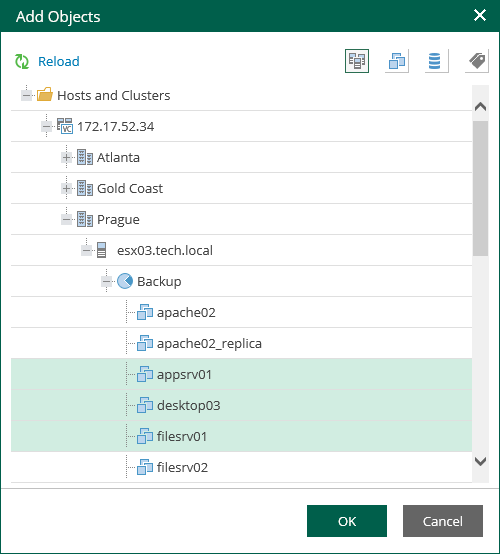Expand the Gold Coast datacenter node

coord(66,188)
